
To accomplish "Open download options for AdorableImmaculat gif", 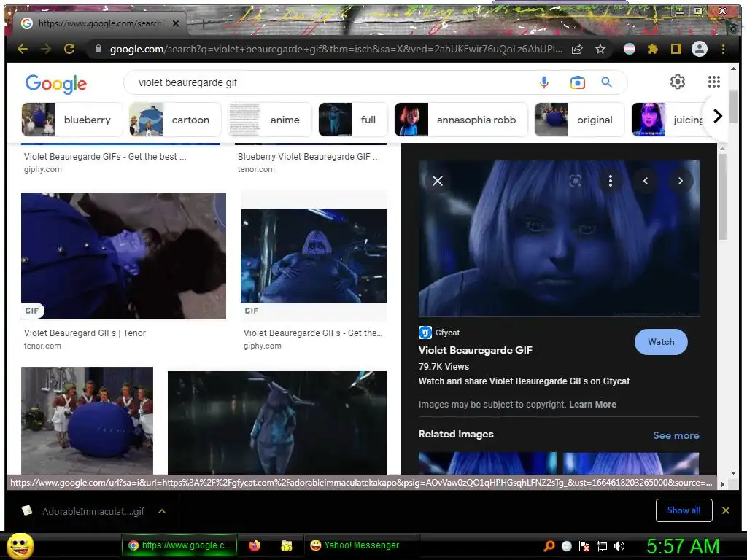I will pos(162,511).
